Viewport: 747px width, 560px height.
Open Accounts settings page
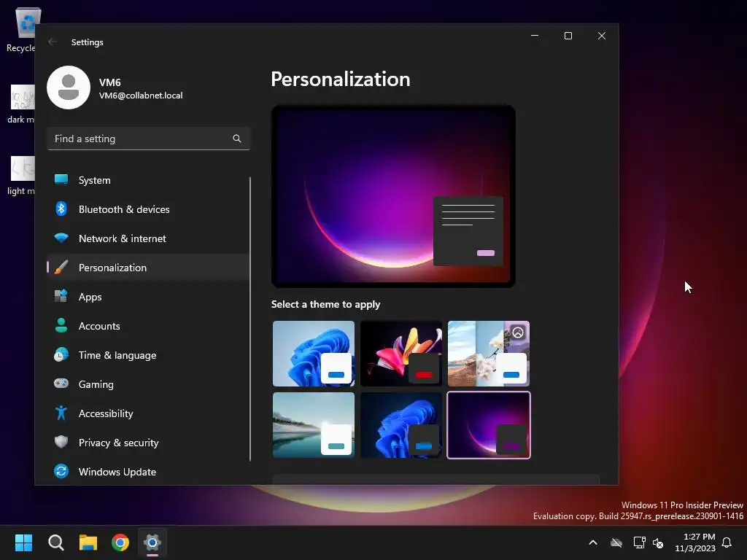click(148, 326)
